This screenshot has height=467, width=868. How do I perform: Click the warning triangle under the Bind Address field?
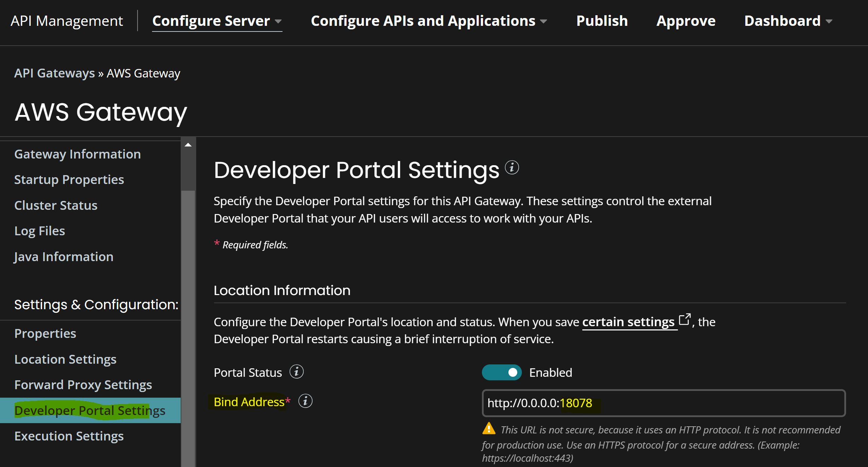(489, 429)
